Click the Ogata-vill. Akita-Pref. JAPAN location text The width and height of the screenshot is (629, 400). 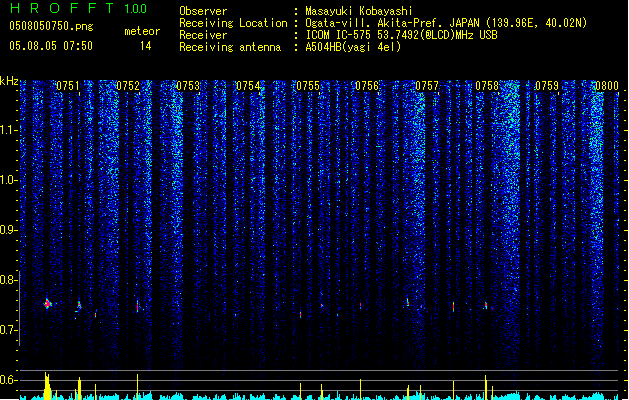pyautogui.click(x=446, y=23)
